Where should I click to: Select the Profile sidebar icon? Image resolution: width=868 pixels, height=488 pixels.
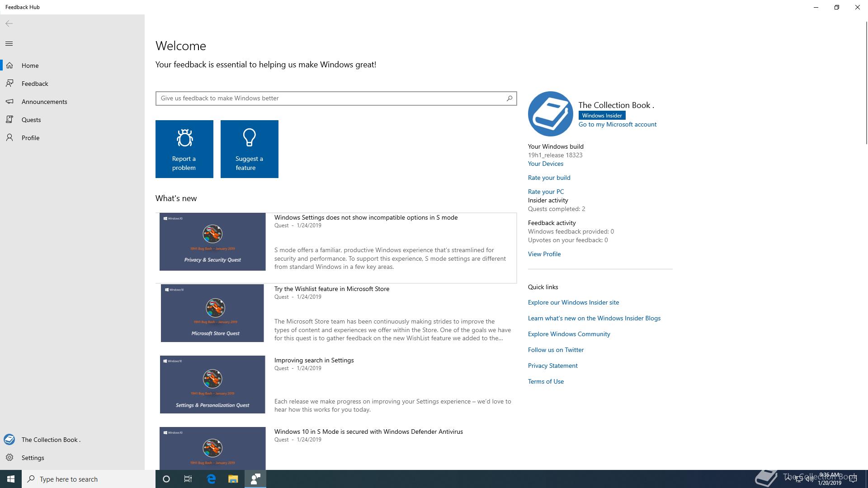pos(9,138)
